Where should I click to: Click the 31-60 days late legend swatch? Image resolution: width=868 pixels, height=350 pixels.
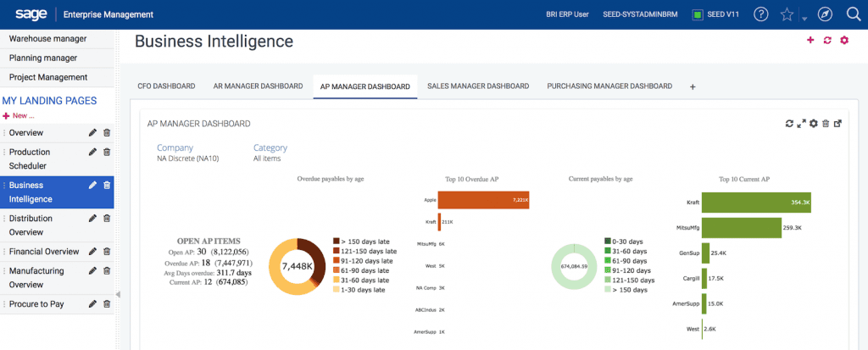tap(336, 280)
